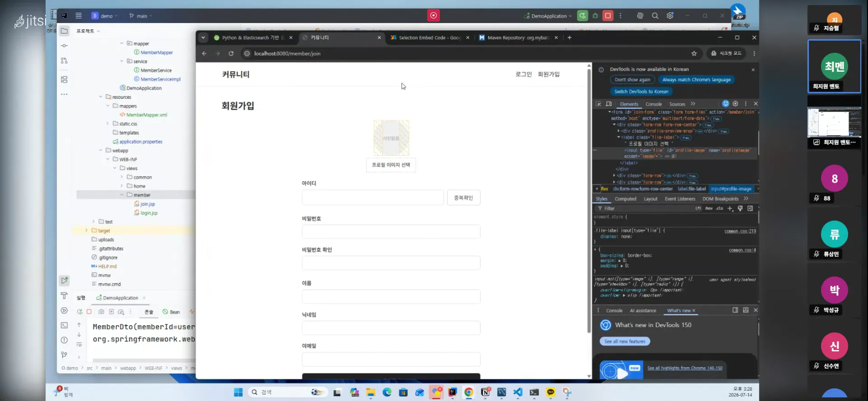Click rerun icon in Run panel

pyautogui.click(x=80, y=312)
